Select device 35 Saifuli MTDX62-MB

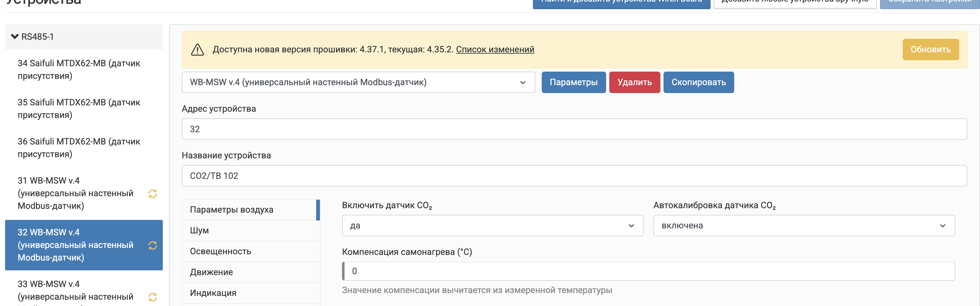point(84,109)
